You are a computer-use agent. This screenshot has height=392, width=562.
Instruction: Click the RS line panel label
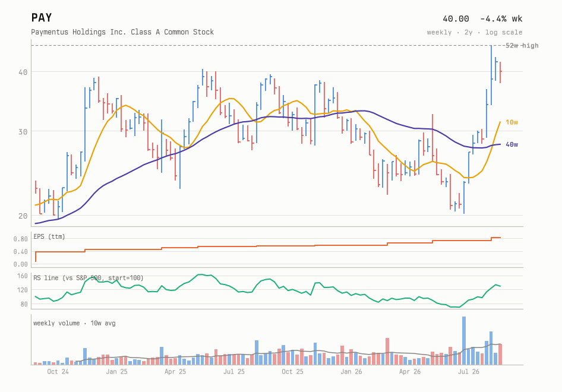[88, 278]
